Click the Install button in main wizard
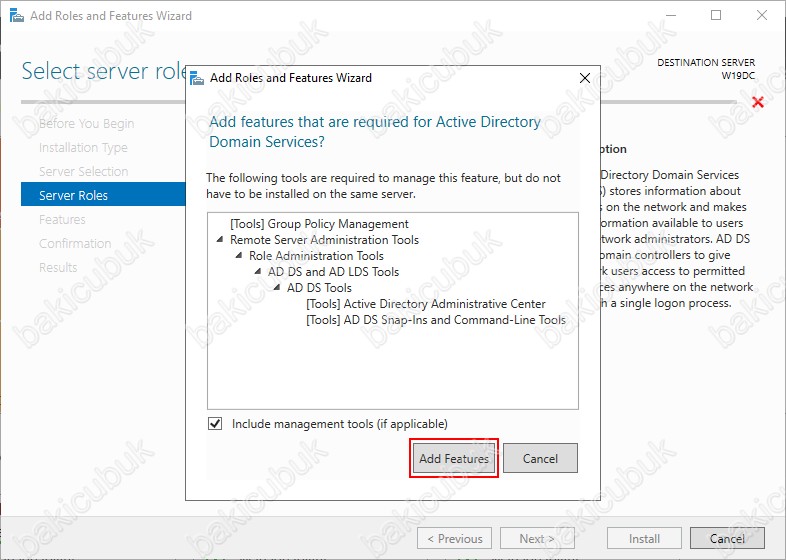The height and width of the screenshot is (560, 786). [x=644, y=538]
